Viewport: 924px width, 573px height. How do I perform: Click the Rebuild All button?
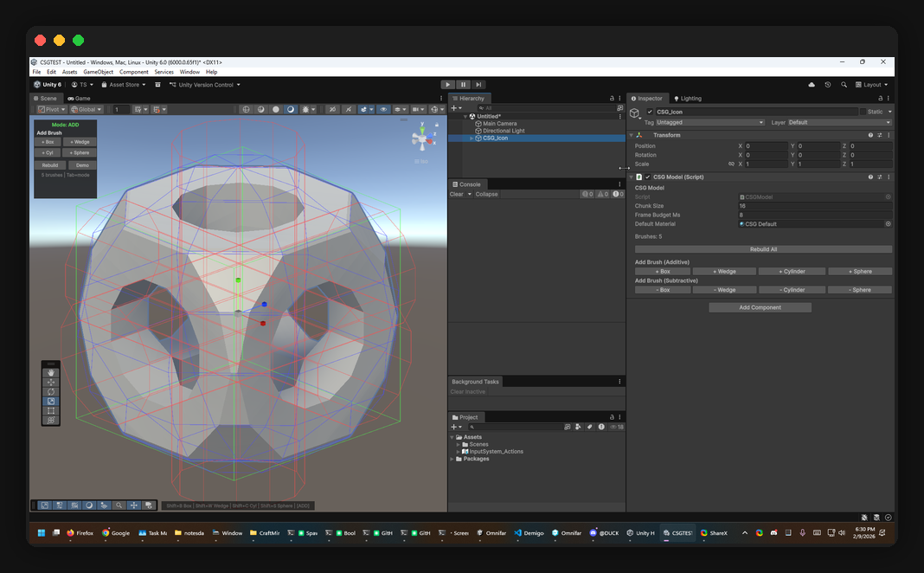point(764,248)
